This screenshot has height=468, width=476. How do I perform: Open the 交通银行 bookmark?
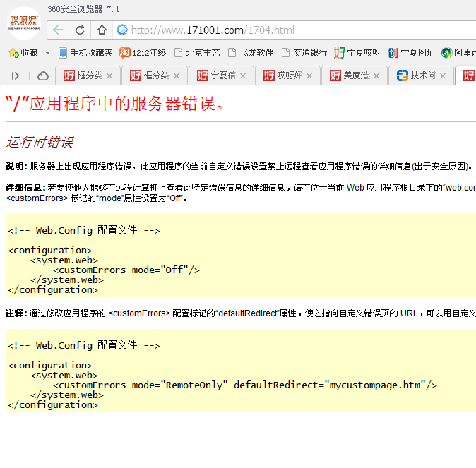click(x=304, y=53)
